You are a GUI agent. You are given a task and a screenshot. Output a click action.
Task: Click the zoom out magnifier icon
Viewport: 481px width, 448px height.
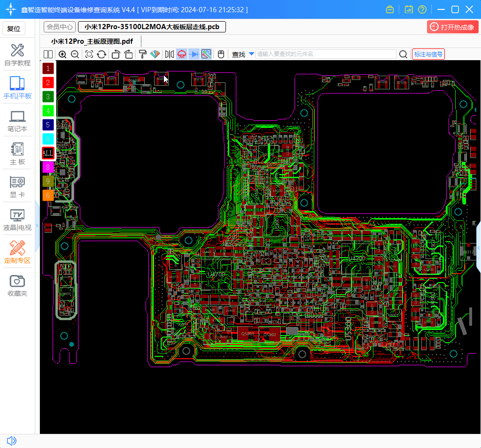[75, 55]
